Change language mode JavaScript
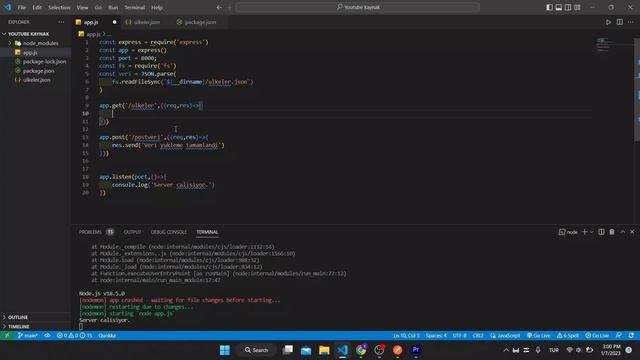640x360 pixels. coord(505,336)
